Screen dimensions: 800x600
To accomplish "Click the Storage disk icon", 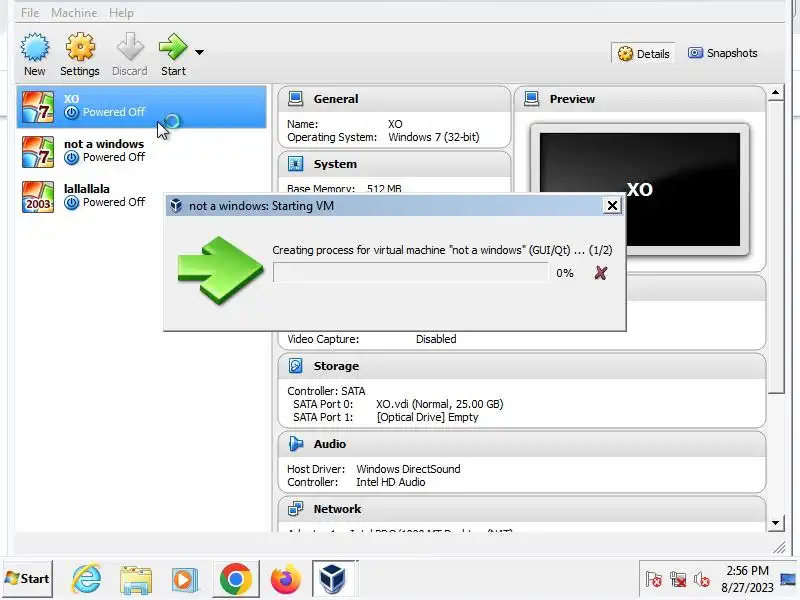I will coord(295,365).
